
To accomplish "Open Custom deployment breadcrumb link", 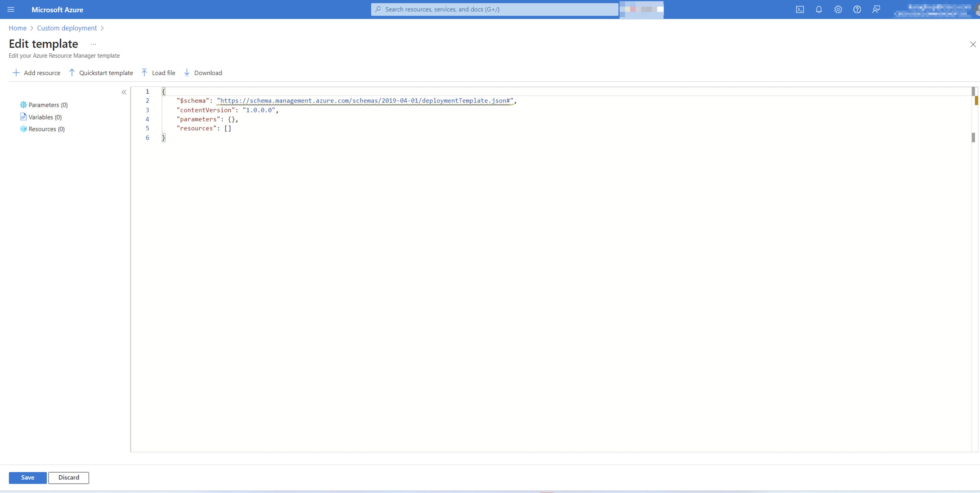I will 67,28.
